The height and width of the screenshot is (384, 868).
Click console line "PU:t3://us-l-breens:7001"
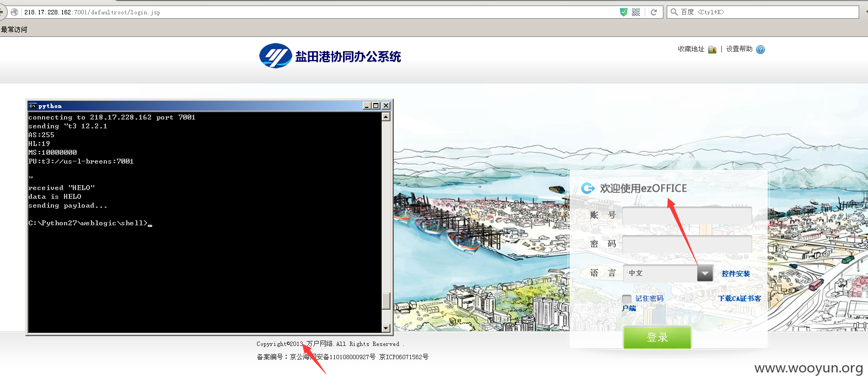click(x=81, y=161)
